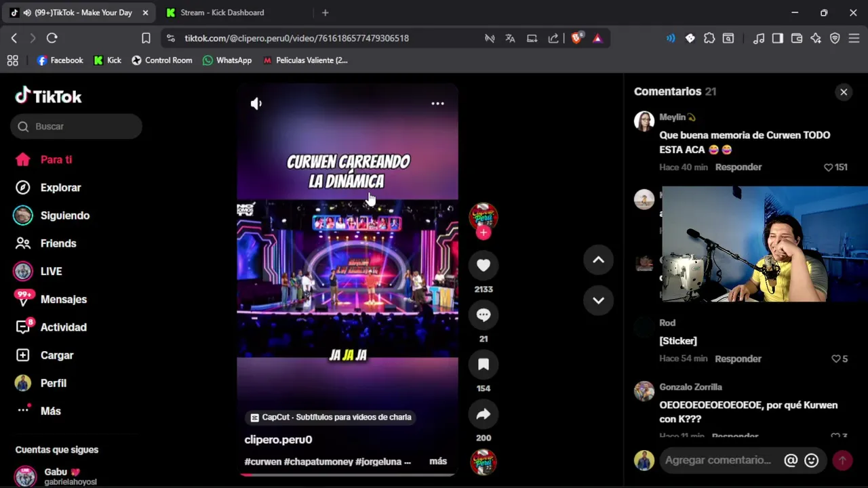Go back in the browser

pyautogui.click(x=14, y=38)
